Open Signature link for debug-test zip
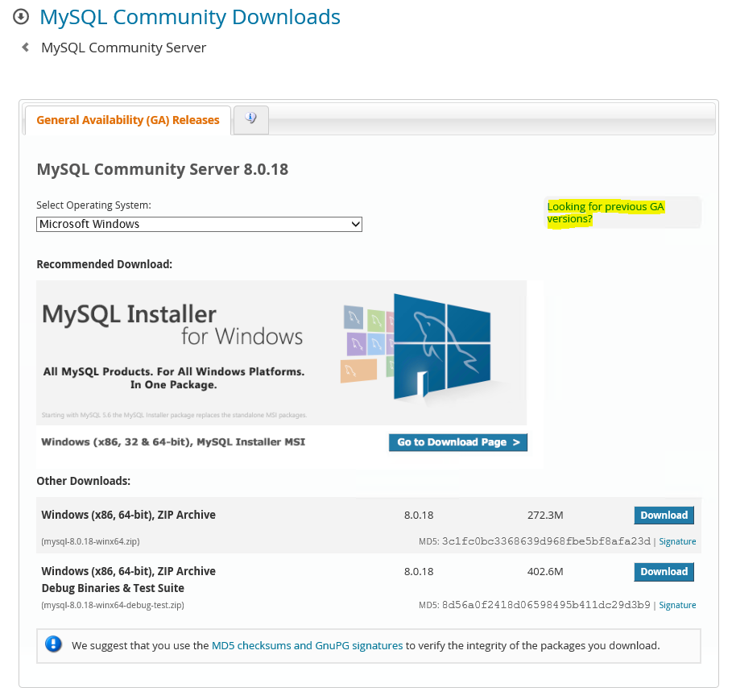Image resolution: width=732 pixels, height=700 pixels. pyautogui.click(x=677, y=605)
